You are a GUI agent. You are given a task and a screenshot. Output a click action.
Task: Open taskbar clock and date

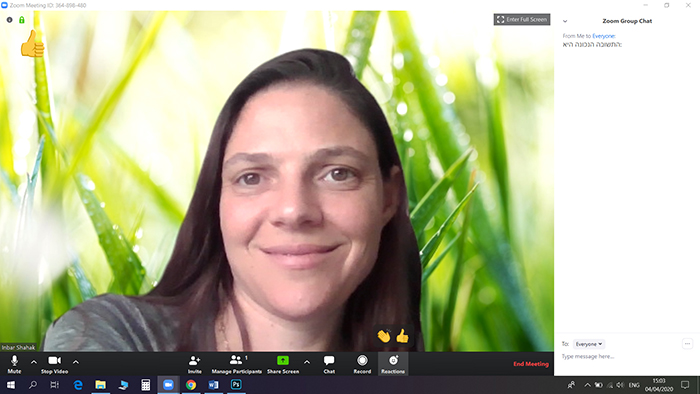[x=659, y=385]
